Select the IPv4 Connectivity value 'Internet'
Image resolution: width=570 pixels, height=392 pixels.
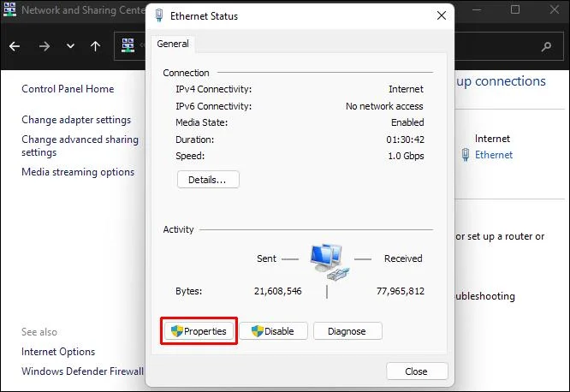406,89
